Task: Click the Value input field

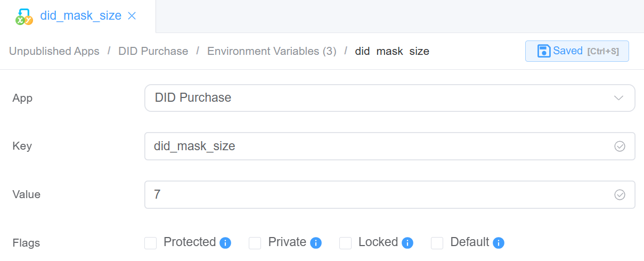Action: point(373,195)
